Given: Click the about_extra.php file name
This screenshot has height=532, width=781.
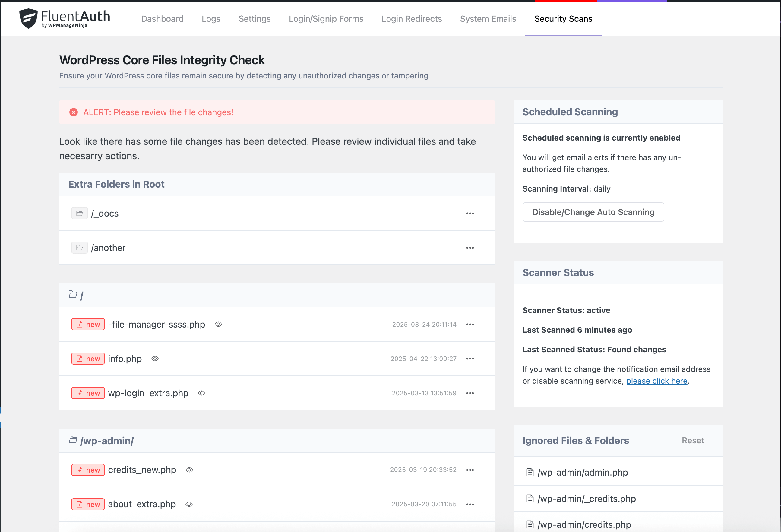Looking at the screenshot, I should [x=142, y=504].
